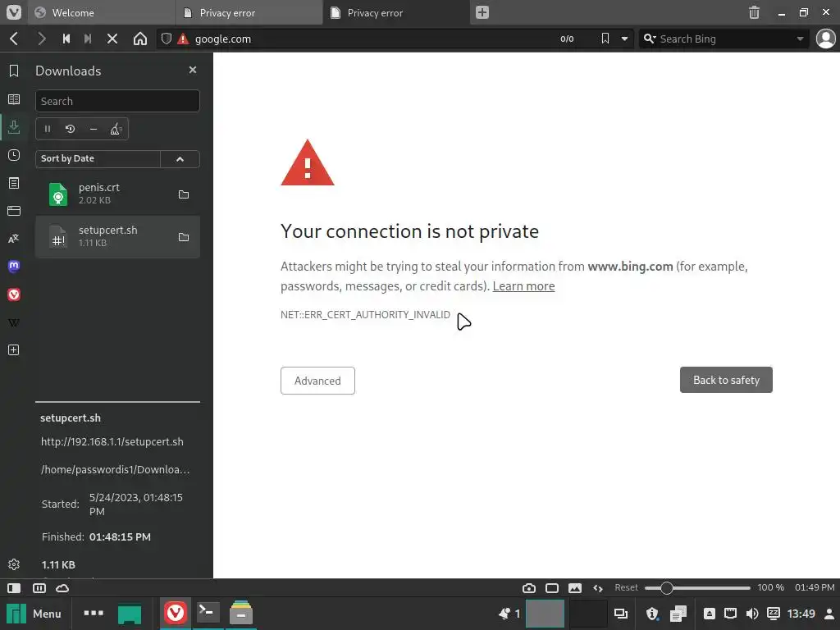Open the page actions icon
Screen dimensions: 840x630
(x=598, y=587)
